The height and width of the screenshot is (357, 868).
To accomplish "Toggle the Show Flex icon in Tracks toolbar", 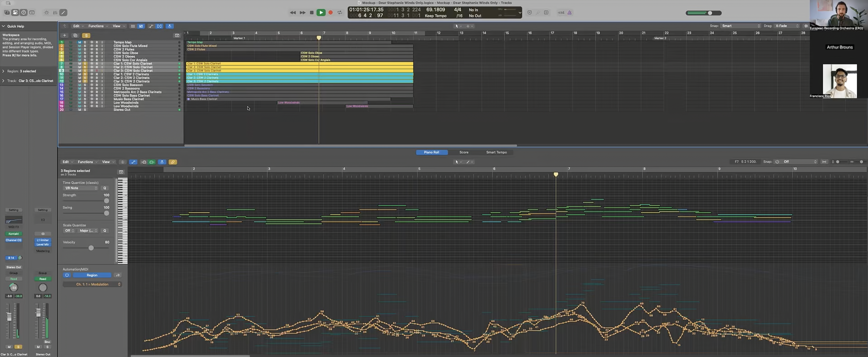I will click(x=159, y=26).
